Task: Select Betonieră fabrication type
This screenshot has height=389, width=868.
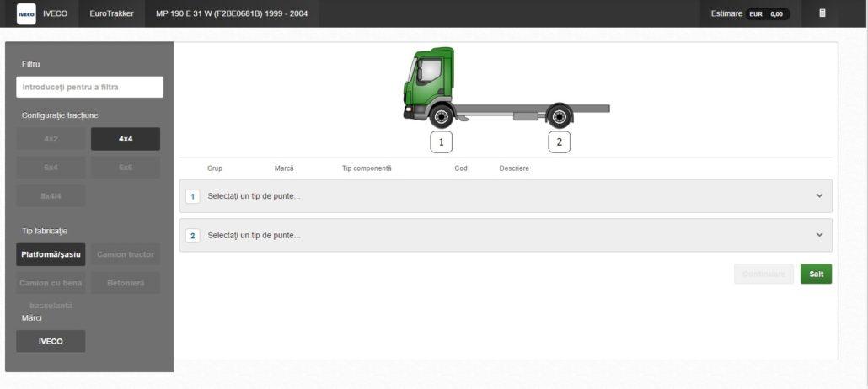Action: click(126, 283)
